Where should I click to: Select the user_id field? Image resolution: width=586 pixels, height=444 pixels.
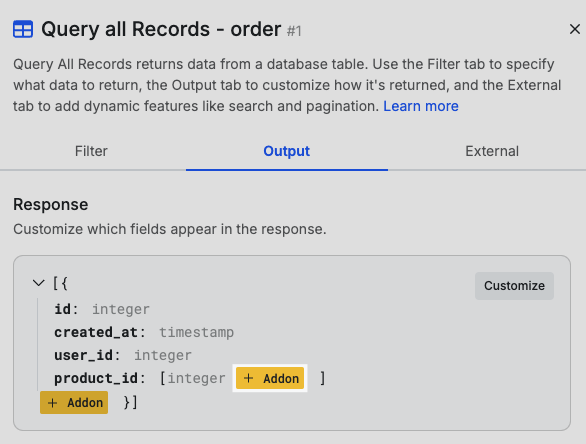pos(83,355)
